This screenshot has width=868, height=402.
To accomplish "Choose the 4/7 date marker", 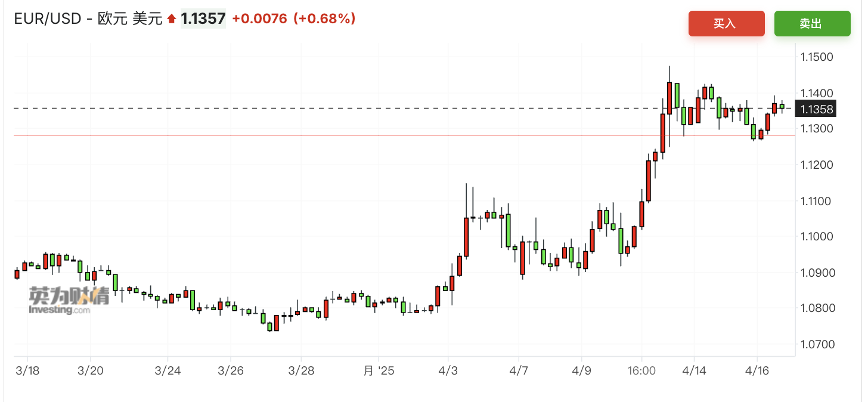I will pyautogui.click(x=519, y=370).
